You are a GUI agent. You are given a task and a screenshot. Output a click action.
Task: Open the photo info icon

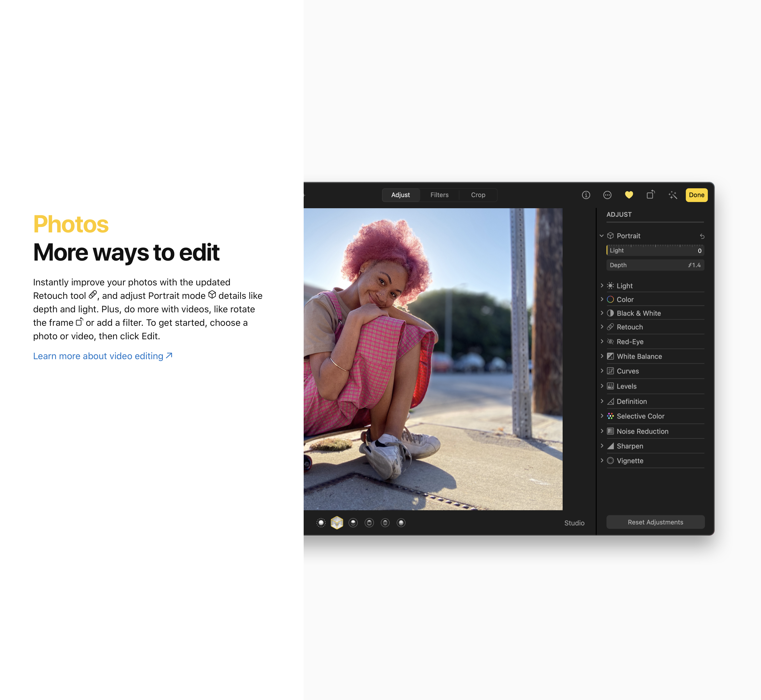(x=586, y=195)
